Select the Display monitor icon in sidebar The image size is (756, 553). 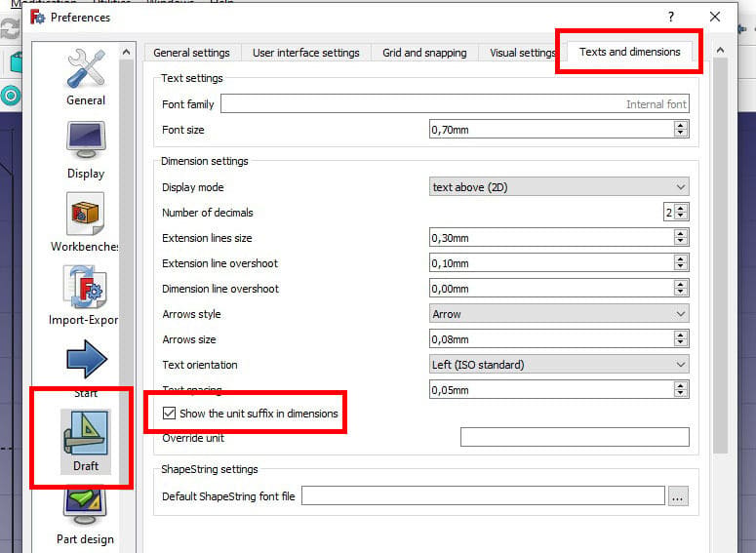tap(86, 140)
